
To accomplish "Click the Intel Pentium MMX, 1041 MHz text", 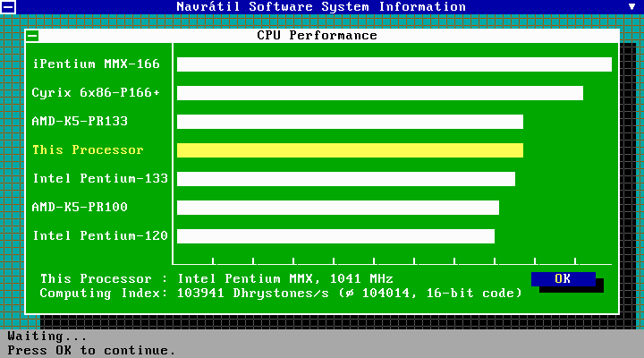I will click(285, 279).
